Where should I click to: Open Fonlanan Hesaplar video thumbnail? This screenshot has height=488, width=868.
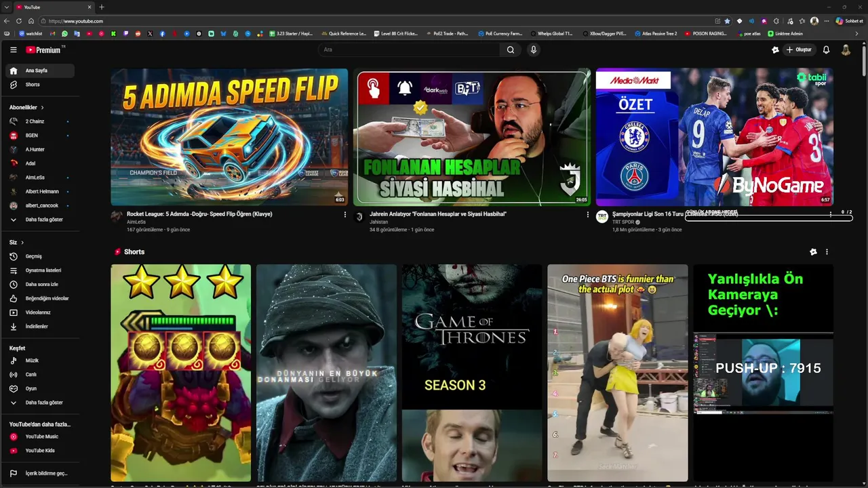(472, 137)
